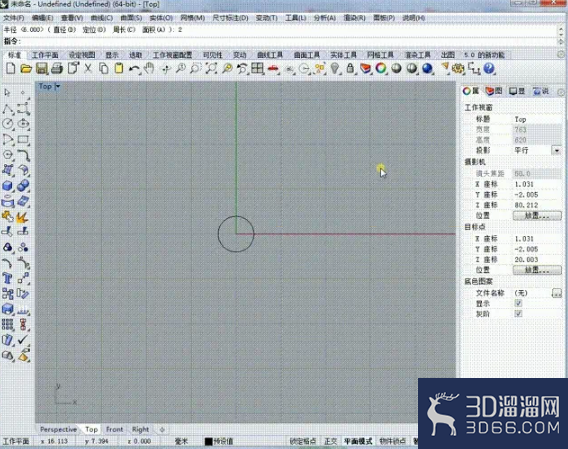This screenshot has width=568, height=449.
Task: Toggle 平面模式 planar mode in status bar
Action: 358,441
